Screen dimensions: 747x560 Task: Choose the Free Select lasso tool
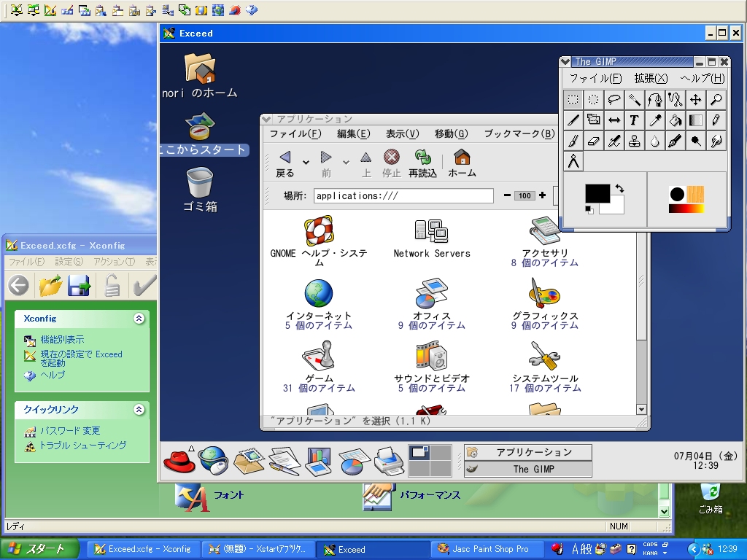(x=614, y=99)
